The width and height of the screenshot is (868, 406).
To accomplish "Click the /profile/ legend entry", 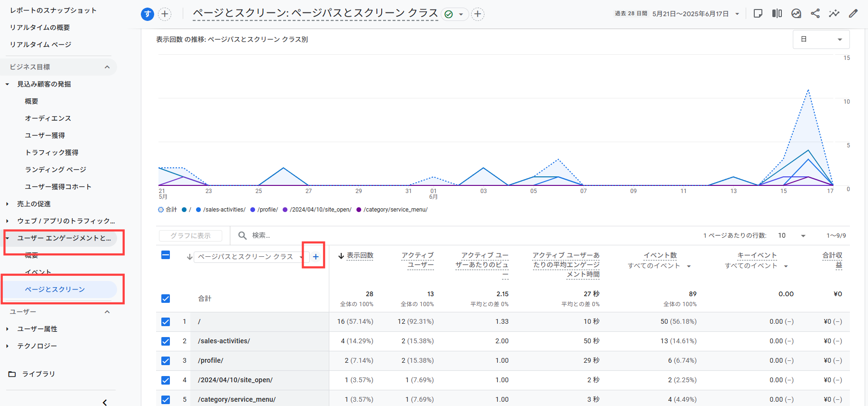I will [x=264, y=210].
